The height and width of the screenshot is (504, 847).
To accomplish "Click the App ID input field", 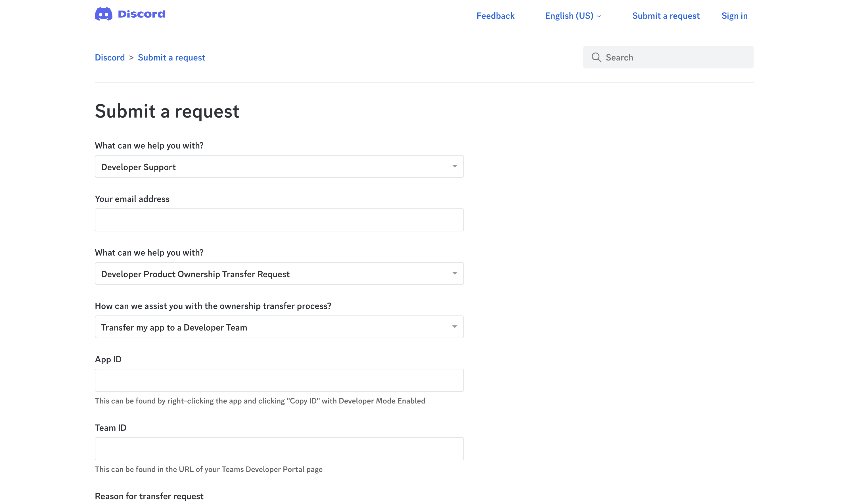I will click(279, 380).
